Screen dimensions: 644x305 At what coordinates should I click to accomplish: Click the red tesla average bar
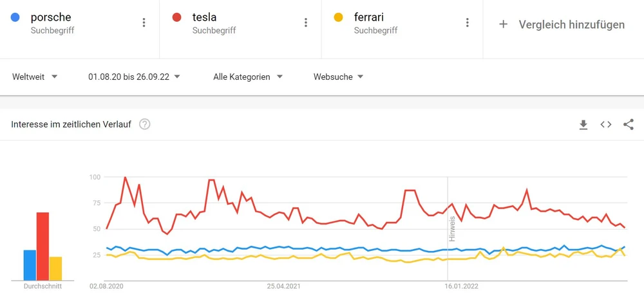(43, 246)
